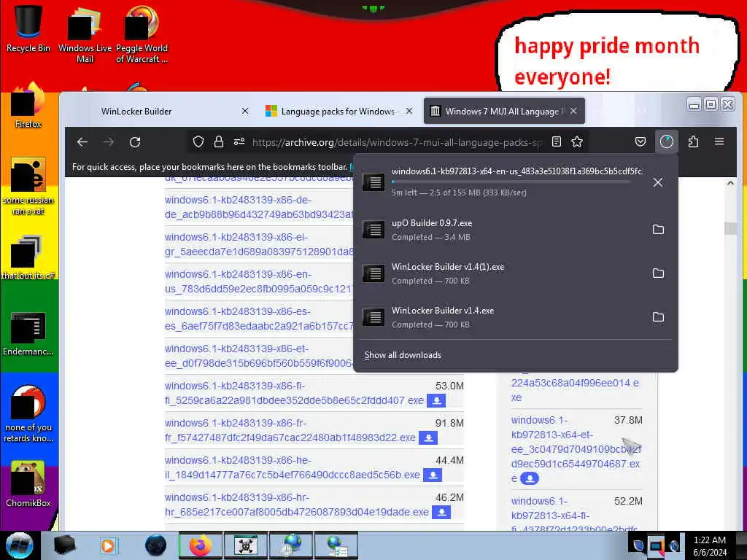Open tracking protection shield icon
The image size is (747, 560).
[198, 142]
